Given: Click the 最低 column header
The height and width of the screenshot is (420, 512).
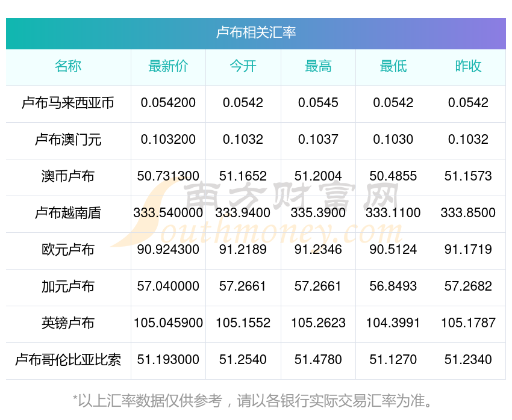Looking at the screenshot, I should click(393, 66).
